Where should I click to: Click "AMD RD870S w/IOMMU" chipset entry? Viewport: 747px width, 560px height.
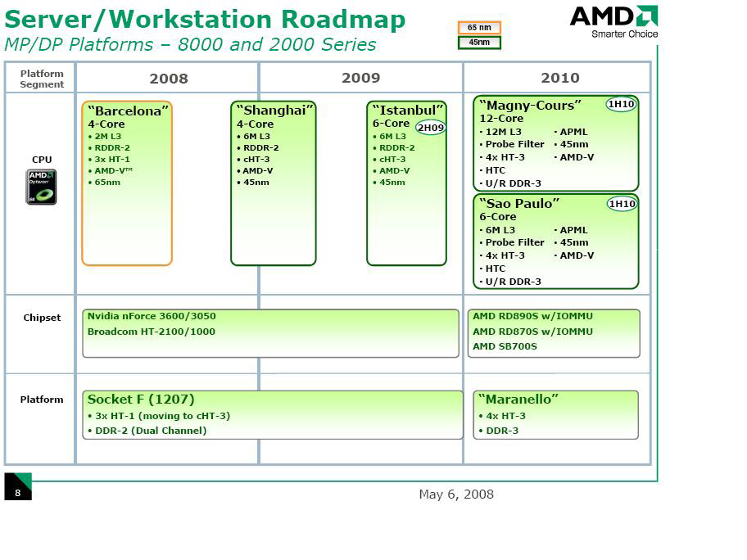tap(532, 332)
